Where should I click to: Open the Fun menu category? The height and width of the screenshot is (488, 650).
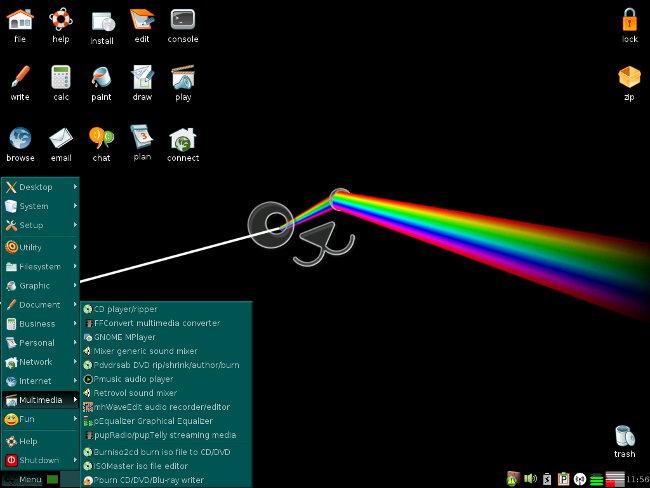coord(41,419)
